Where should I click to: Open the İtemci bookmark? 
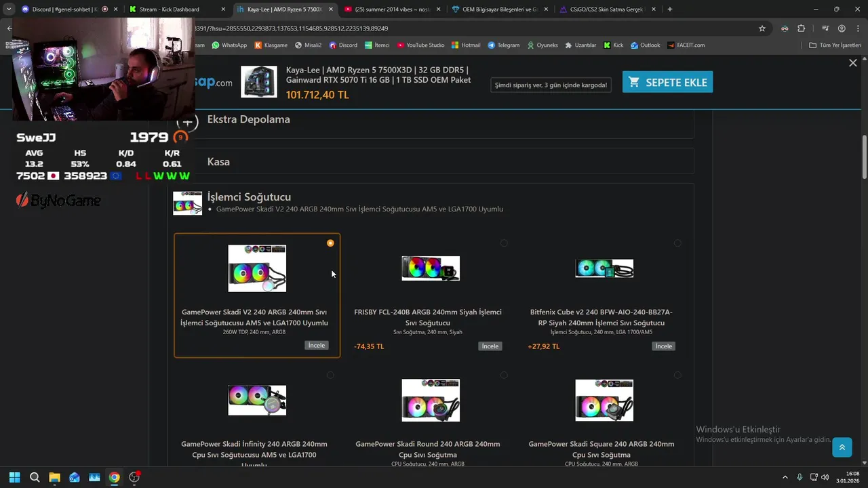click(377, 45)
